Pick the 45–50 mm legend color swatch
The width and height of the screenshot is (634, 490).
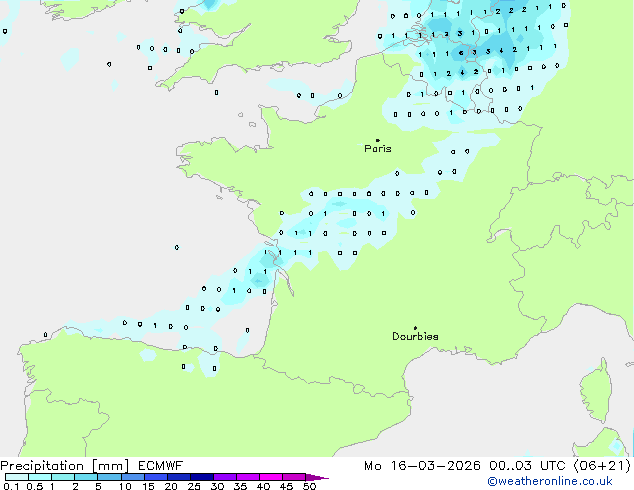pyautogui.click(x=294, y=477)
